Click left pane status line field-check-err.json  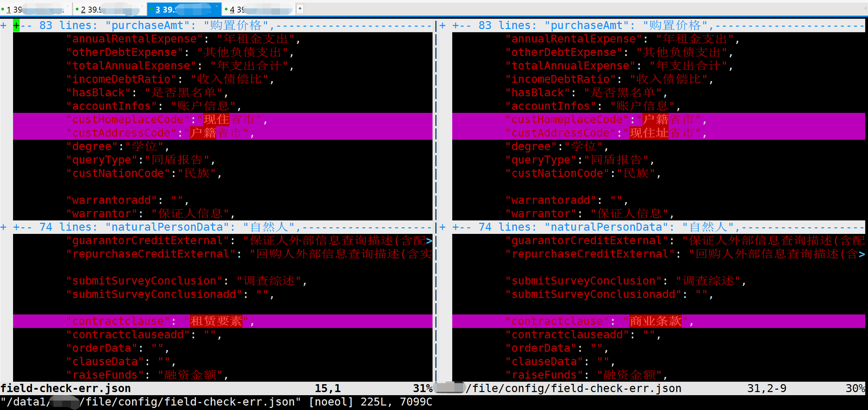pos(65,388)
